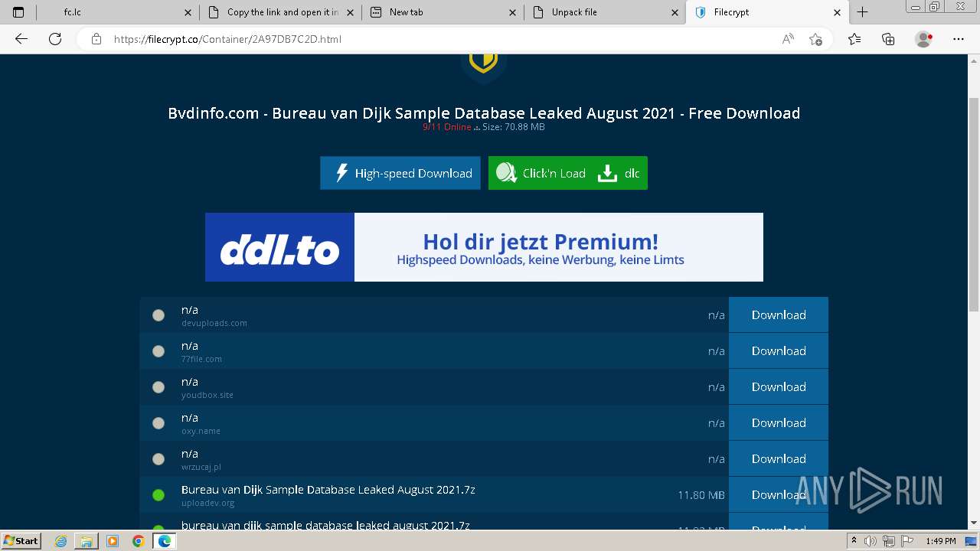Open the volume tray icon
Screen dimensions: 980x551
(x=871, y=541)
